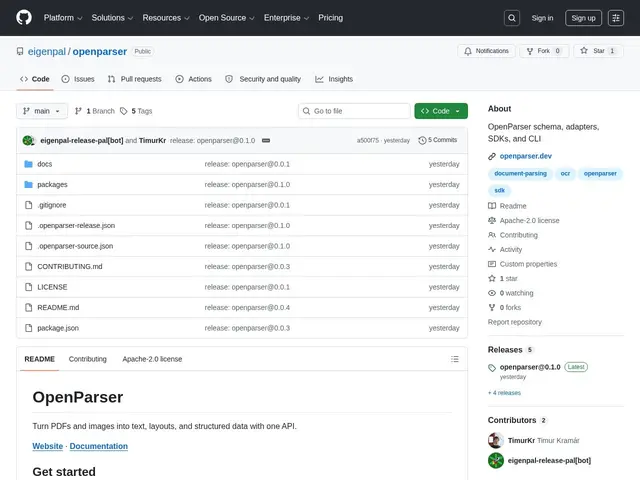Click the file icon beside .openparser-release.json
Image resolution: width=640 pixels, height=480 pixels.
pyautogui.click(x=28, y=225)
